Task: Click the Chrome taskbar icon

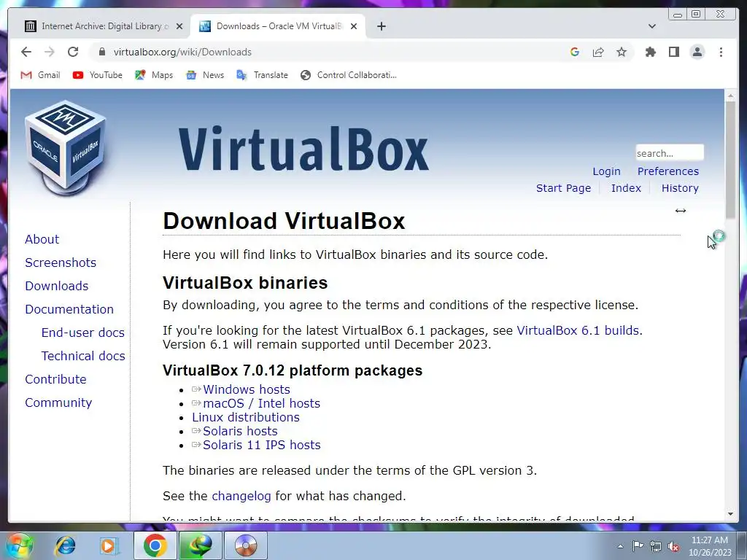Action: [155, 545]
